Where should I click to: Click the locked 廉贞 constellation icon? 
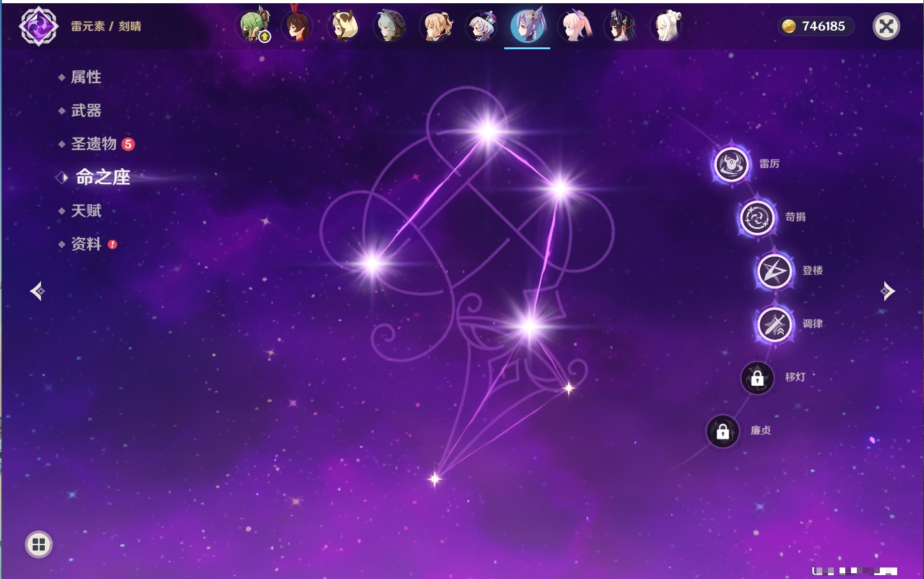722,431
